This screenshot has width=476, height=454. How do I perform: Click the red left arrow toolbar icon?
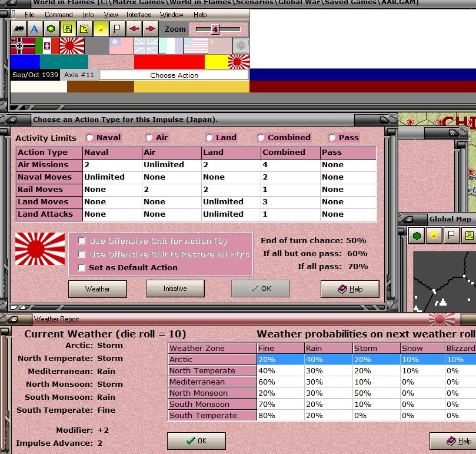point(134,29)
